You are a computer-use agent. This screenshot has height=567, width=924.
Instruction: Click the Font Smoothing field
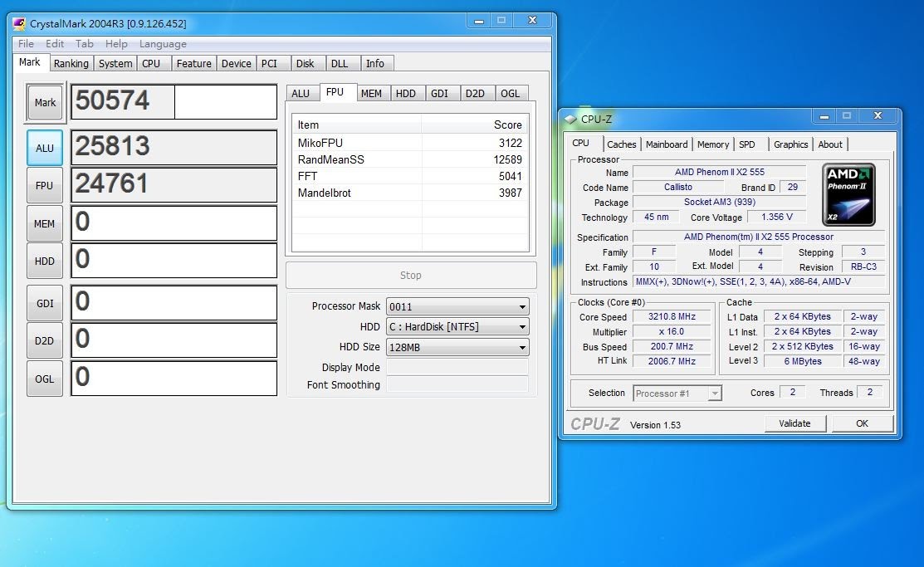457,385
